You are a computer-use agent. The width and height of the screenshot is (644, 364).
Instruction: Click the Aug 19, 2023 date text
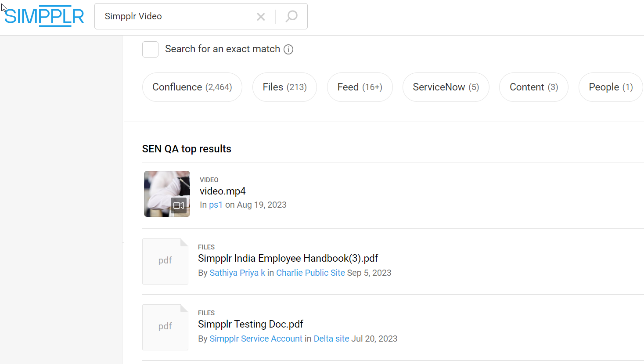click(x=262, y=205)
